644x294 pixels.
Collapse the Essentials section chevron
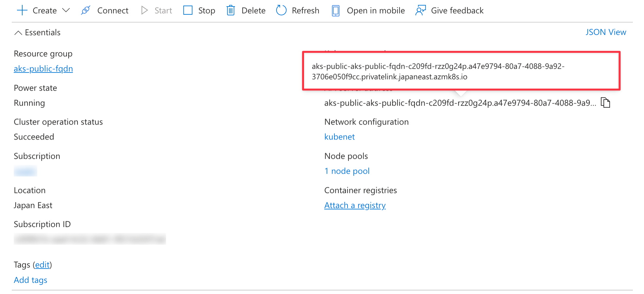click(18, 33)
